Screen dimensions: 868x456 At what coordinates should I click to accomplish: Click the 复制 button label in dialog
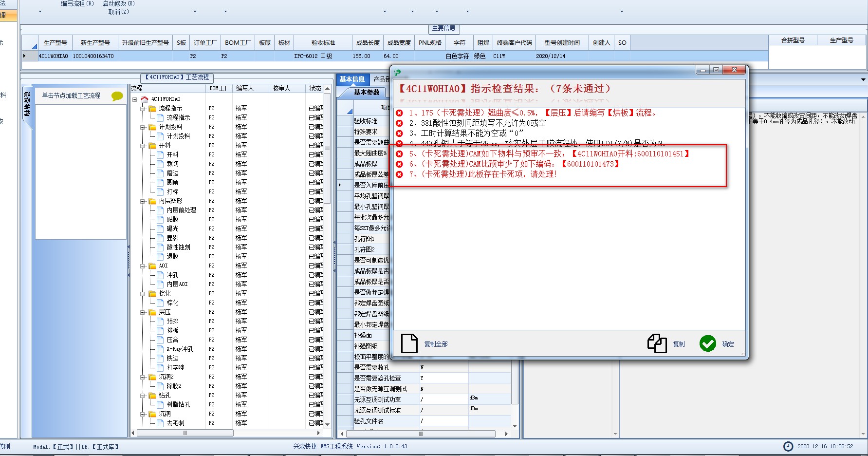(679, 344)
